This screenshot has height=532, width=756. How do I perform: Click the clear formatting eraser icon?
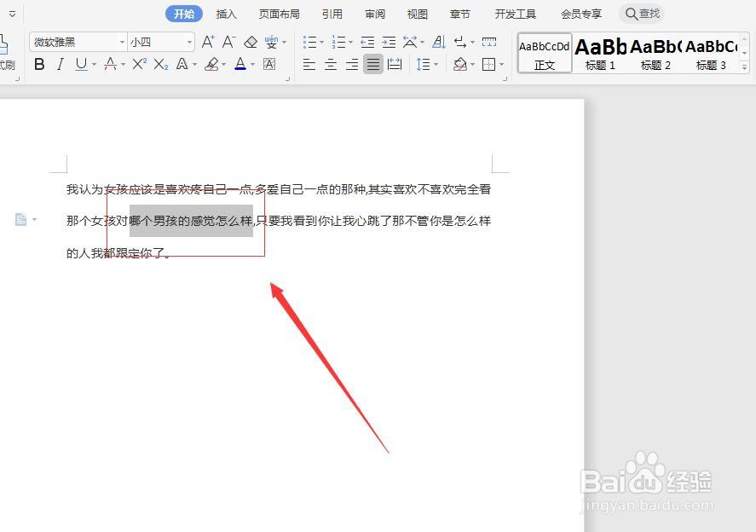251,41
